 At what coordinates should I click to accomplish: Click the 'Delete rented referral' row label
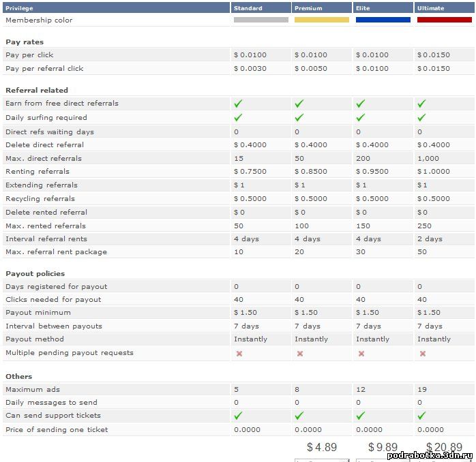[x=46, y=213]
